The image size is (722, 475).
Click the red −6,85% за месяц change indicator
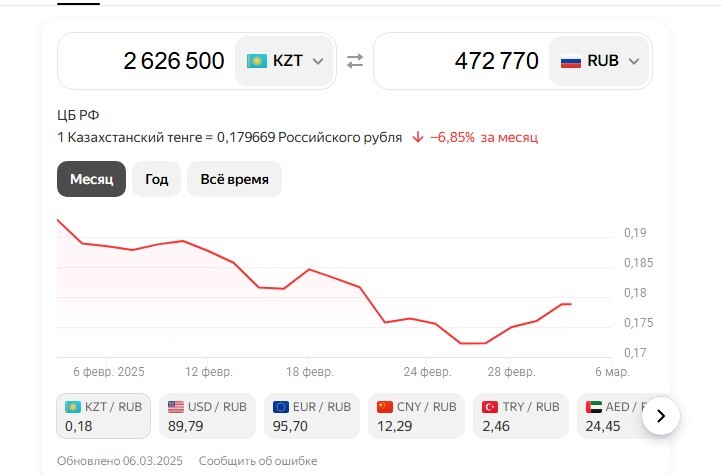[475, 137]
